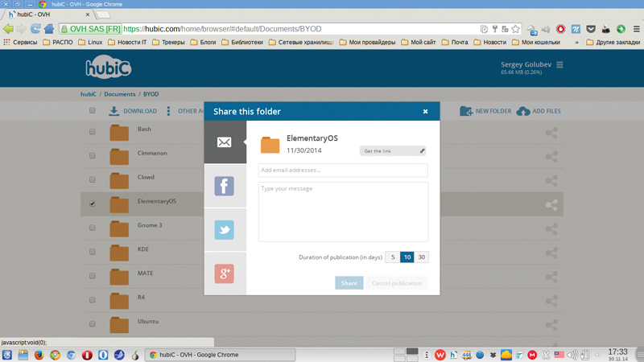Go to hubiC breadcrumb root
The image size is (644, 362).
[x=89, y=94]
